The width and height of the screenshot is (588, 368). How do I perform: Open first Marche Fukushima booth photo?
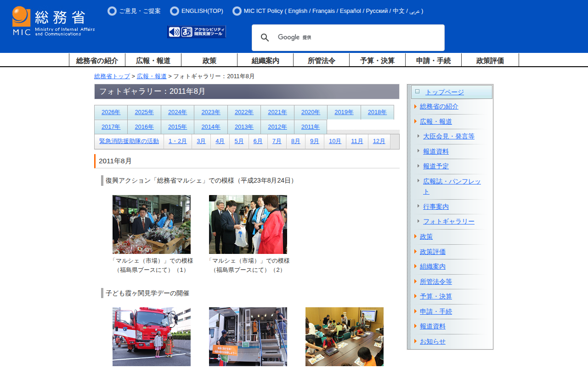pos(152,224)
